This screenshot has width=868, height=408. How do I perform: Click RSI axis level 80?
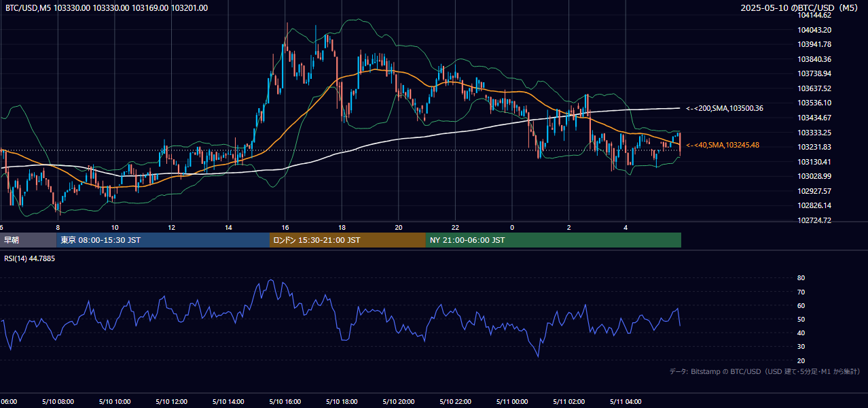pyautogui.click(x=801, y=278)
